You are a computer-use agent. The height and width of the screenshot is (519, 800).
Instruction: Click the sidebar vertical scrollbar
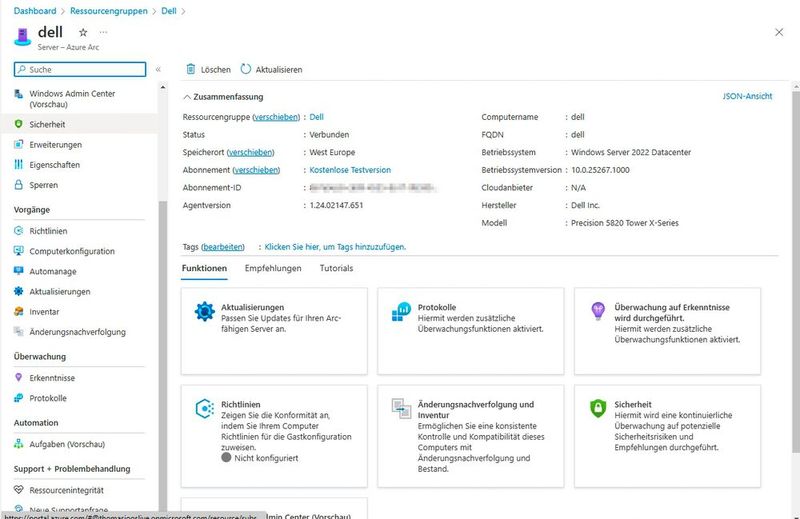(x=163, y=357)
